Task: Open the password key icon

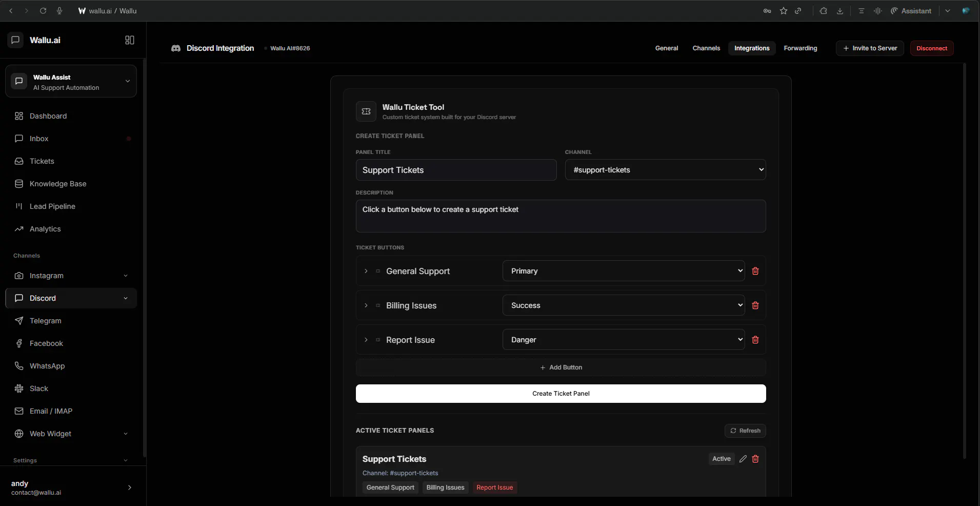Action: click(x=767, y=11)
